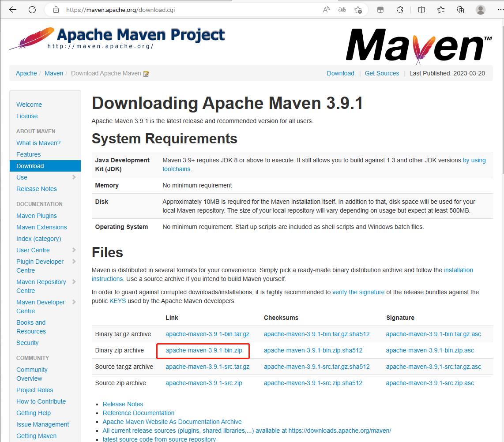Open browser settings ellipsis menu
504x442 pixels.
point(500,10)
